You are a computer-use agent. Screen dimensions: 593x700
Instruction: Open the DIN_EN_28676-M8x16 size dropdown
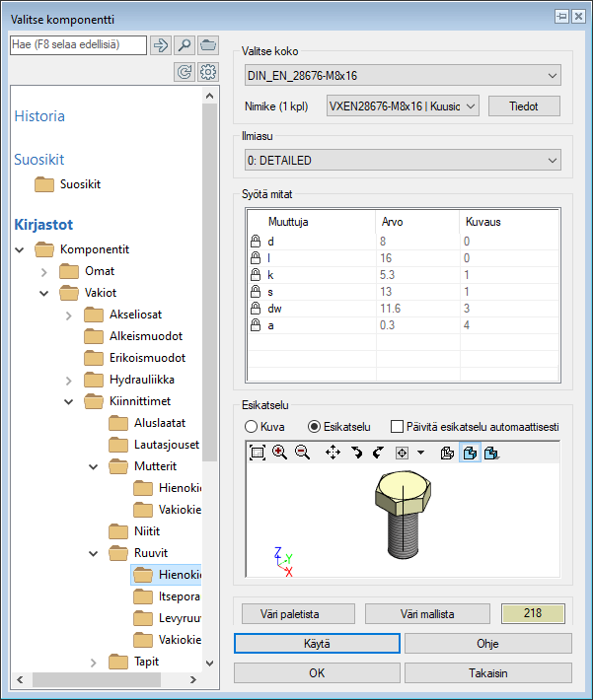pos(403,76)
